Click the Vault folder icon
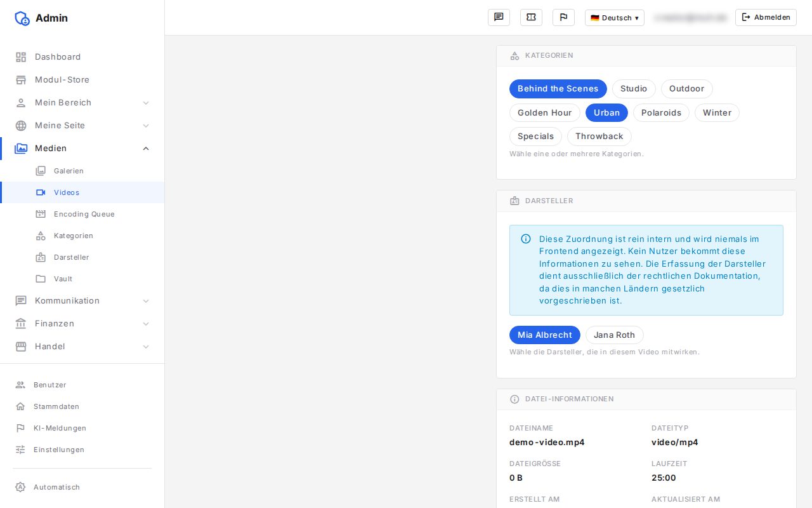Image resolution: width=812 pixels, height=508 pixels. pos(41,279)
